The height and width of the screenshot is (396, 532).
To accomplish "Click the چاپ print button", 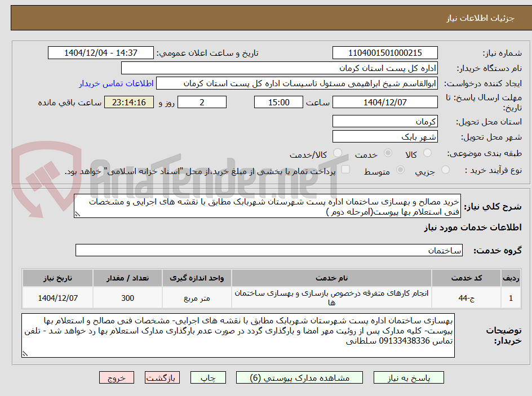I will click(208, 377).
